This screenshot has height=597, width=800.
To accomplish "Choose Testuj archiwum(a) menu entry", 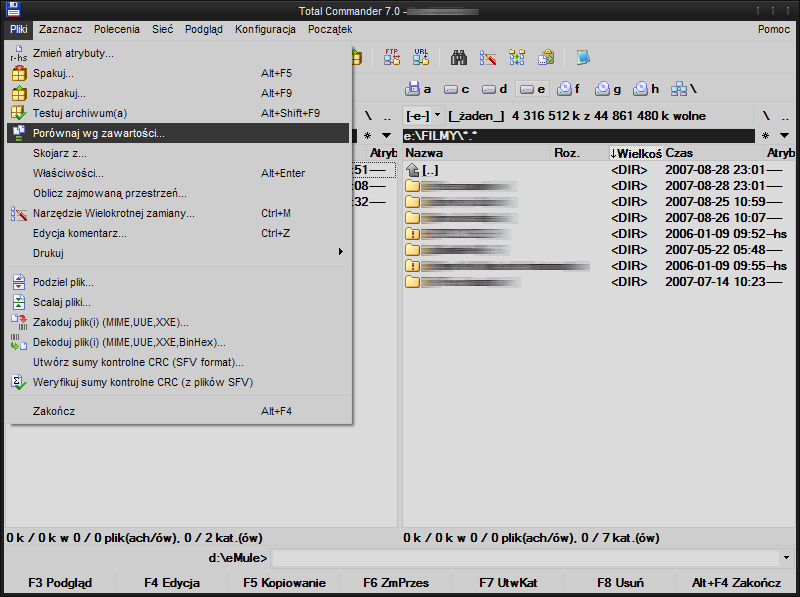I will [x=178, y=113].
